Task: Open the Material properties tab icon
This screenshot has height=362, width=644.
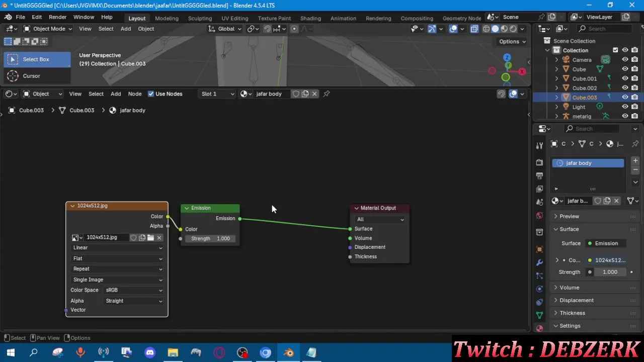Action: click(539, 328)
